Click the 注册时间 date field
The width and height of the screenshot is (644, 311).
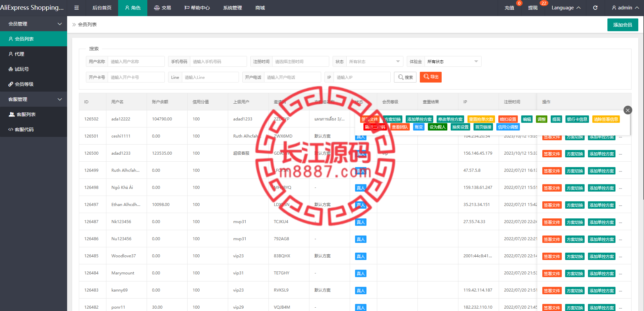pos(300,62)
